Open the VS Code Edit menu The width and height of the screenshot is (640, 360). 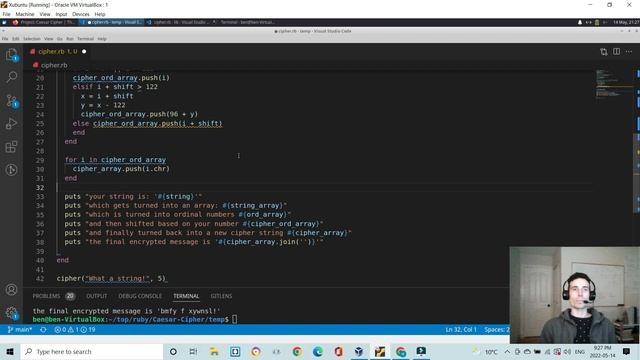pos(16,39)
